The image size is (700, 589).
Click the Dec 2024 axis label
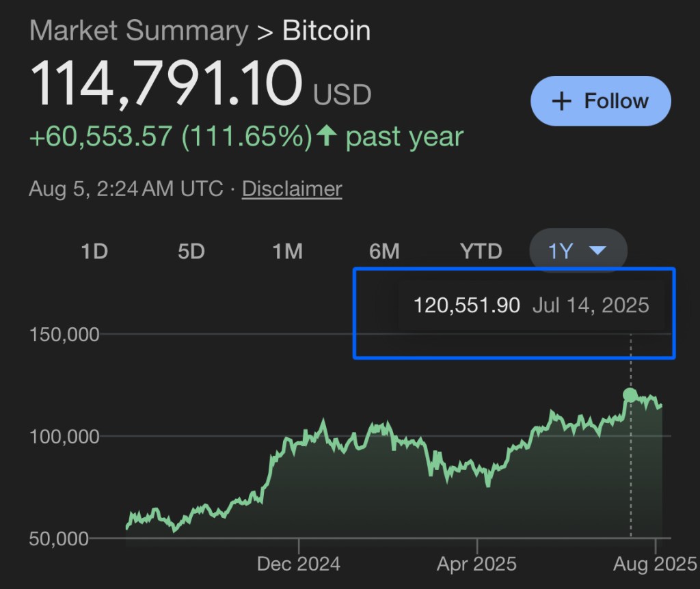point(299,564)
